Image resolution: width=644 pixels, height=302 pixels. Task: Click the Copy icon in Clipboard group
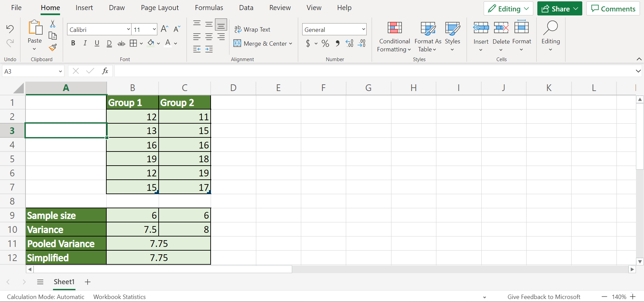pos(53,36)
